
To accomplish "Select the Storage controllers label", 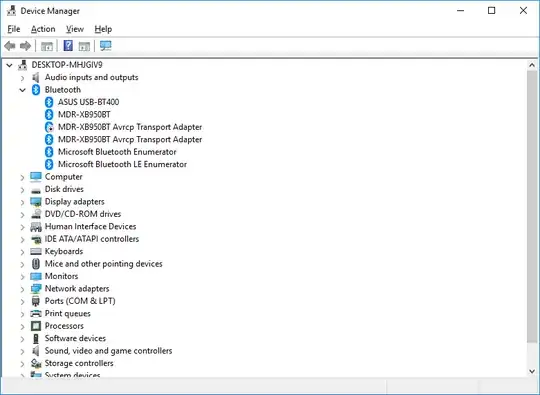I will tap(79, 363).
